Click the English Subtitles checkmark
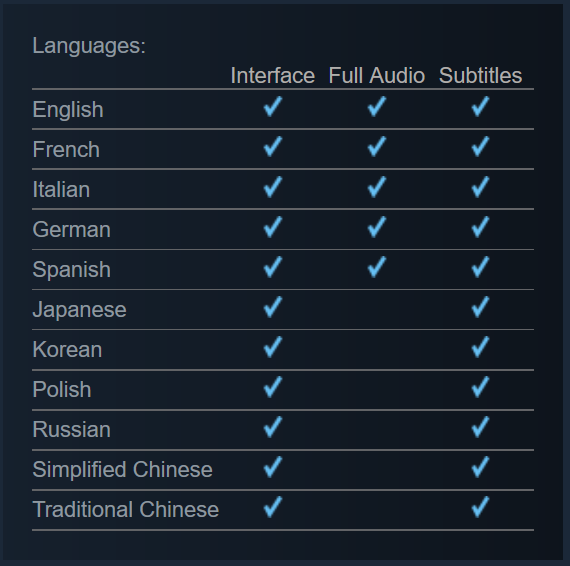This screenshot has width=570, height=566. pos(480,107)
